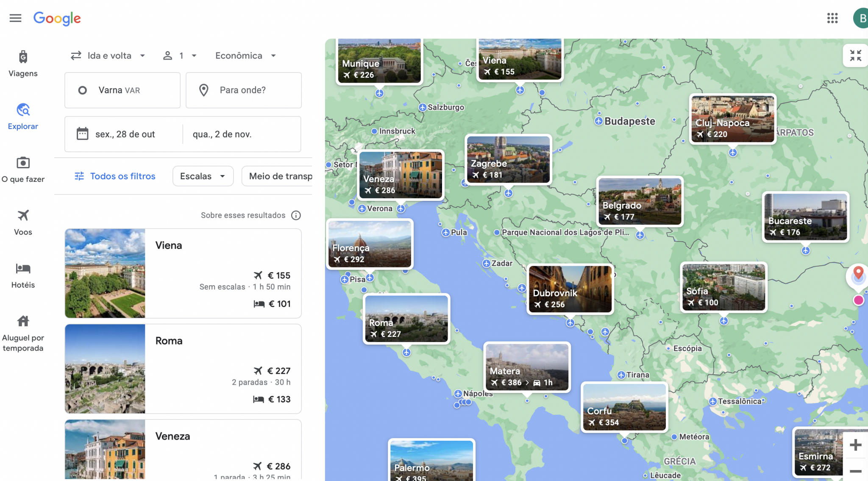
Task: Collapse the map with the fullscreen-exit icon
Action: pyautogui.click(x=855, y=56)
